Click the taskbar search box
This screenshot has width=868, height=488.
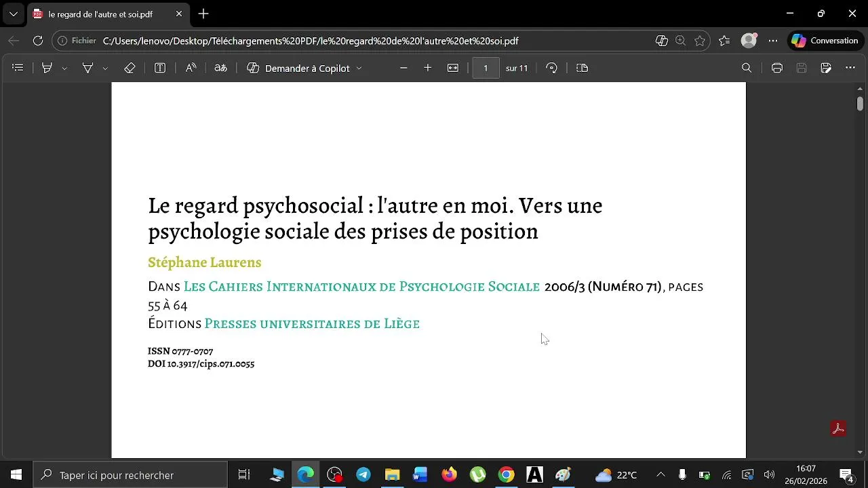pos(130,474)
